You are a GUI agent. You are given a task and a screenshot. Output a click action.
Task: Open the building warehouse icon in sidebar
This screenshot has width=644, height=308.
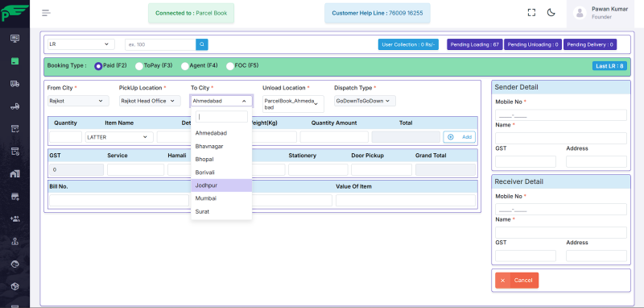[x=14, y=173]
